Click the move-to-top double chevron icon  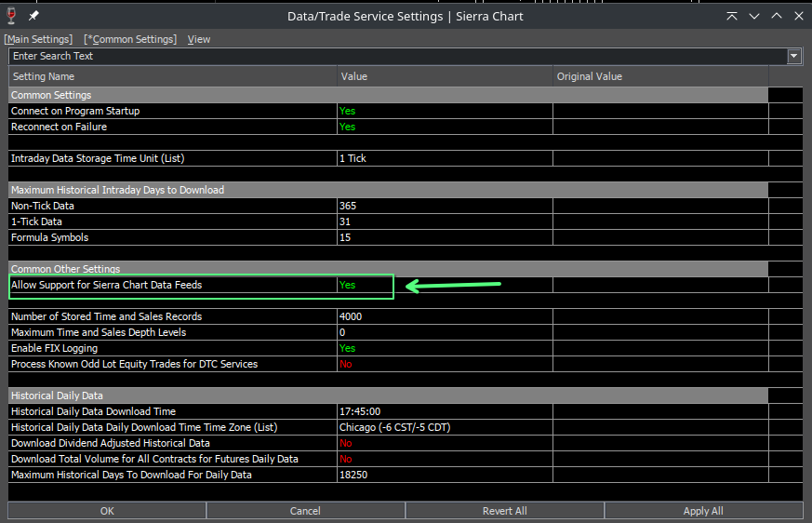732,16
